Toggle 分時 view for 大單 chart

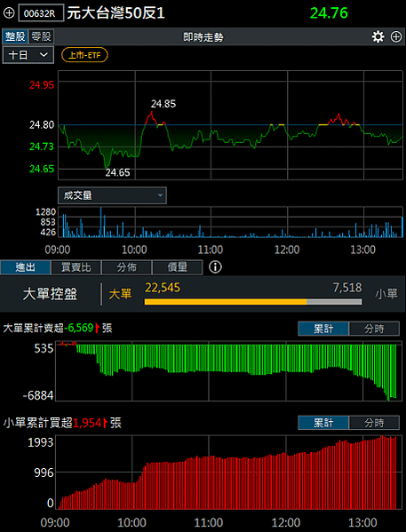click(374, 329)
